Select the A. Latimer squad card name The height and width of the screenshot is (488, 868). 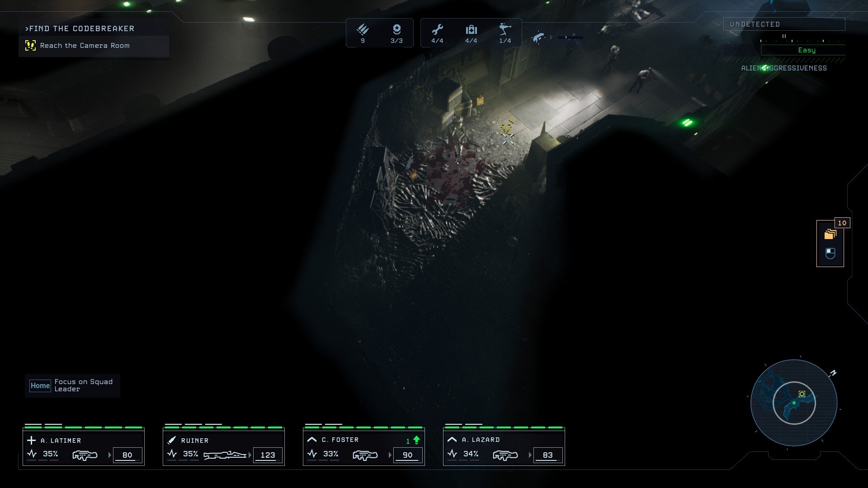pyautogui.click(x=61, y=441)
